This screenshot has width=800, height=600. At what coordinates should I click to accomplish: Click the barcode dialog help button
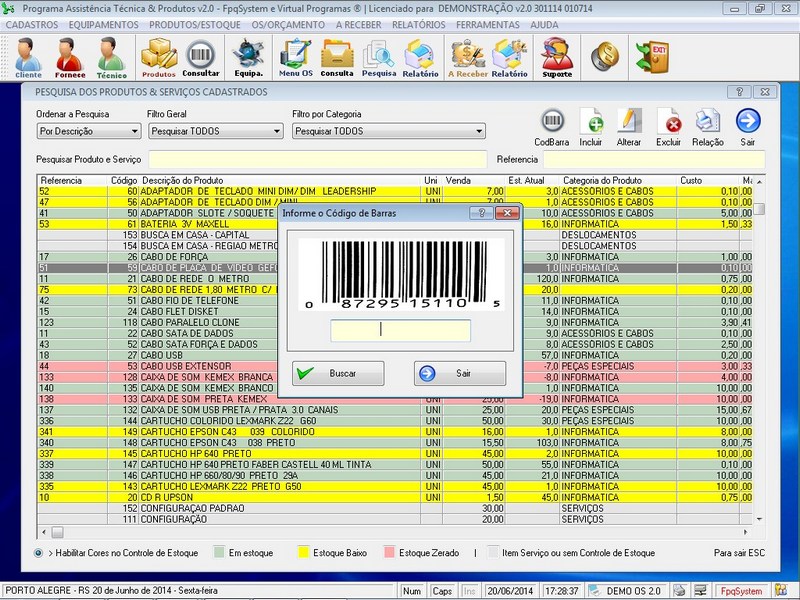pos(481,213)
